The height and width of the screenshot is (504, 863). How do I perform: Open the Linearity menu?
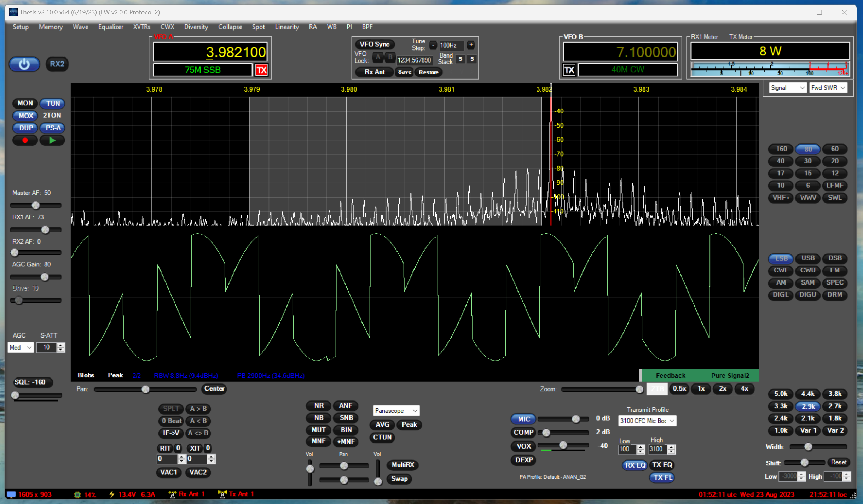point(287,27)
